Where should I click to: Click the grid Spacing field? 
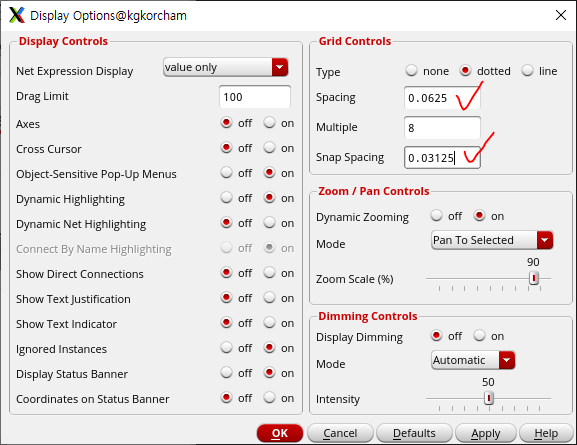(442, 98)
